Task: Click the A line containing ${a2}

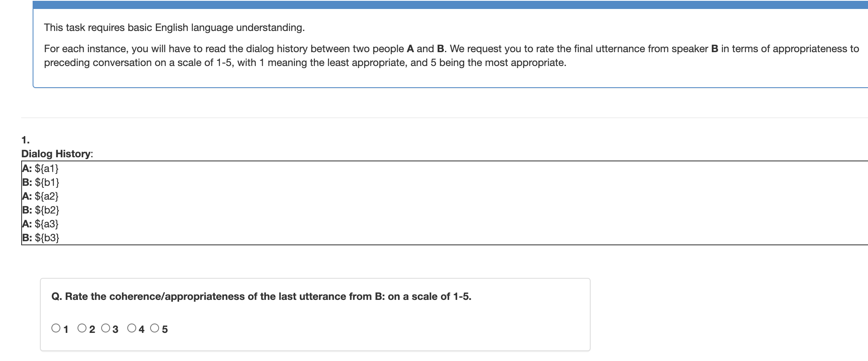Action: (x=40, y=196)
